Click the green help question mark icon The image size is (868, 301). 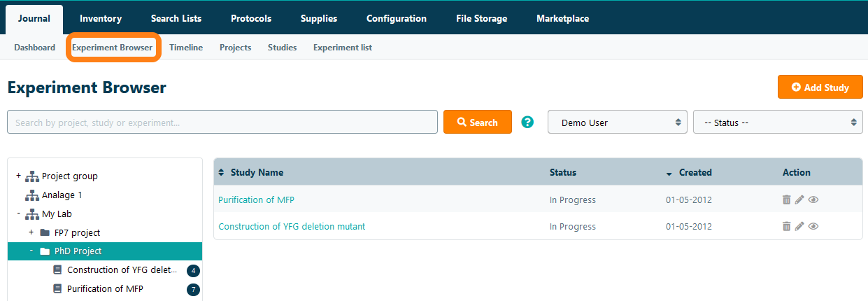pos(527,122)
